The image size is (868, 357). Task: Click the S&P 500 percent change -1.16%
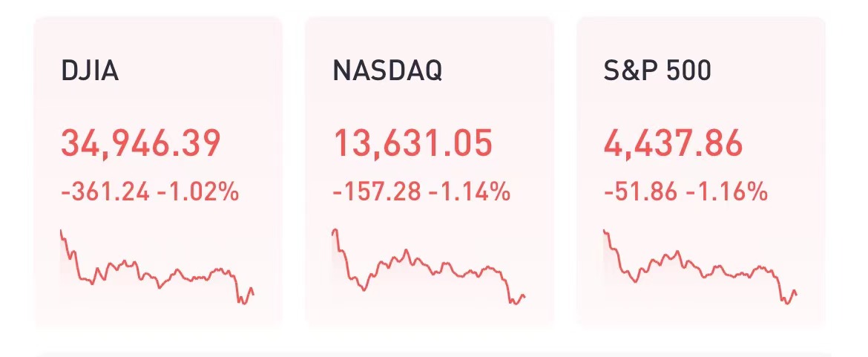(726, 193)
